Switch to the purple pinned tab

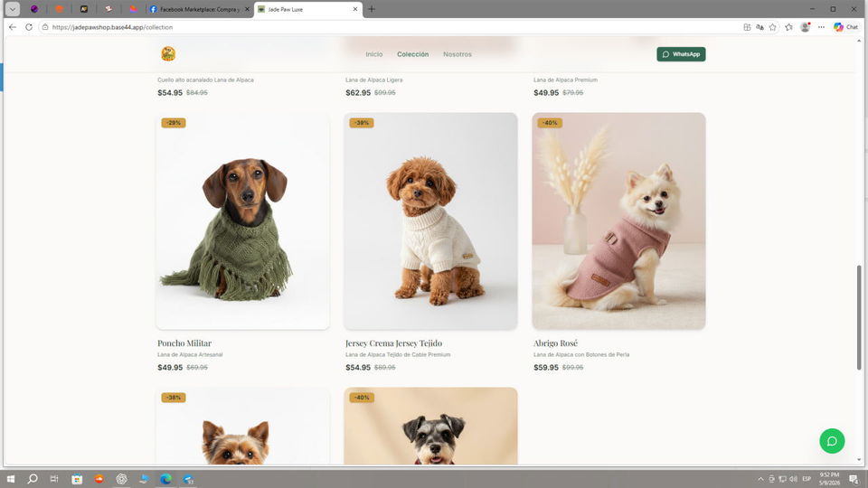pyautogui.click(x=34, y=9)
